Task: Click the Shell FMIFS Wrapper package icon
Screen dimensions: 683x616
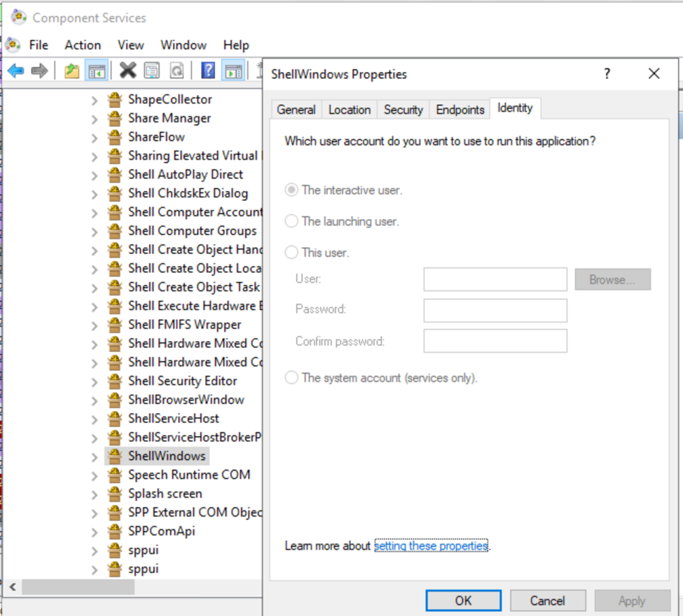Action: pyautogui.click(x=115, y=324)
